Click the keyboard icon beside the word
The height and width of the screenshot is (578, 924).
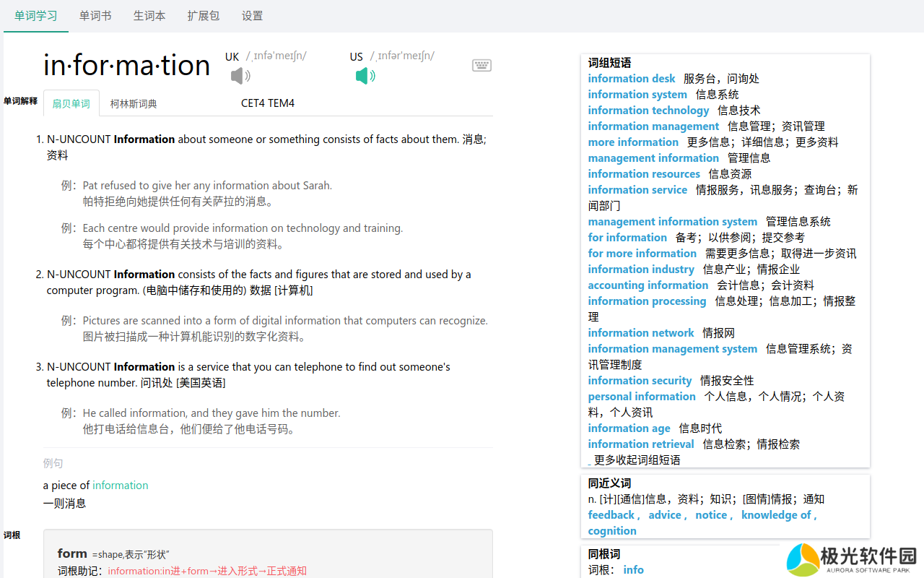pos(481,66)
